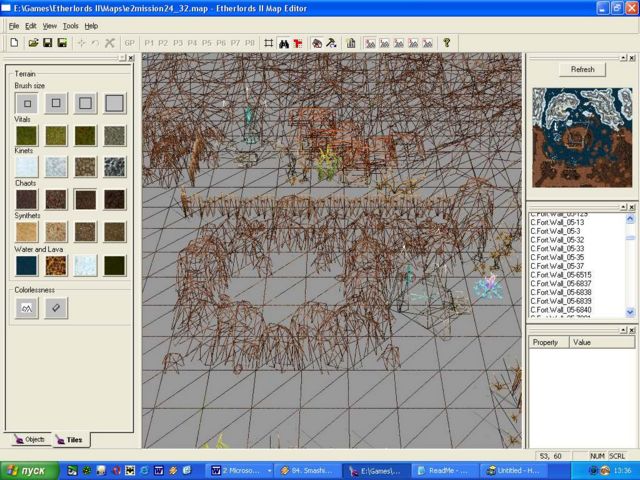Click the GP toolbar button

(x=130, y=43)
